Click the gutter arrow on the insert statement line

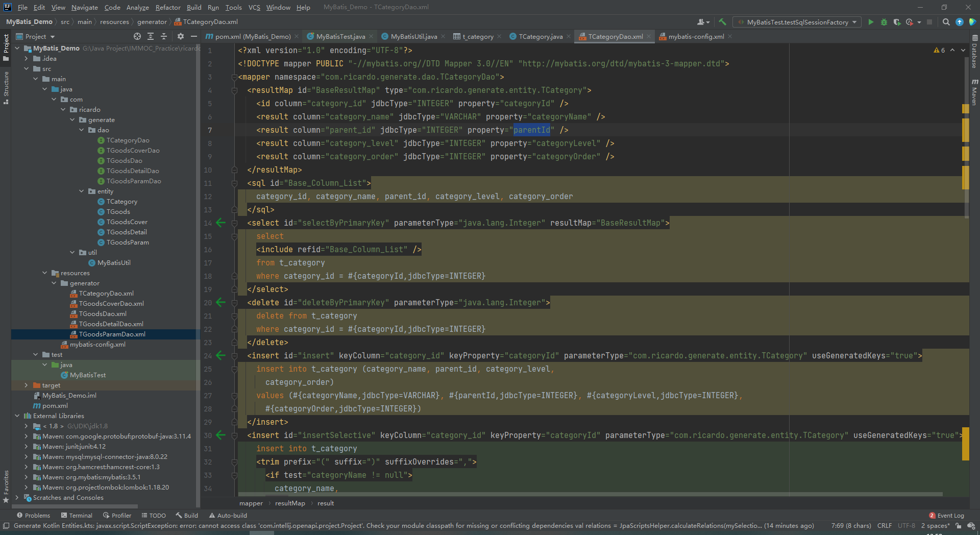(x=220, y=355)
